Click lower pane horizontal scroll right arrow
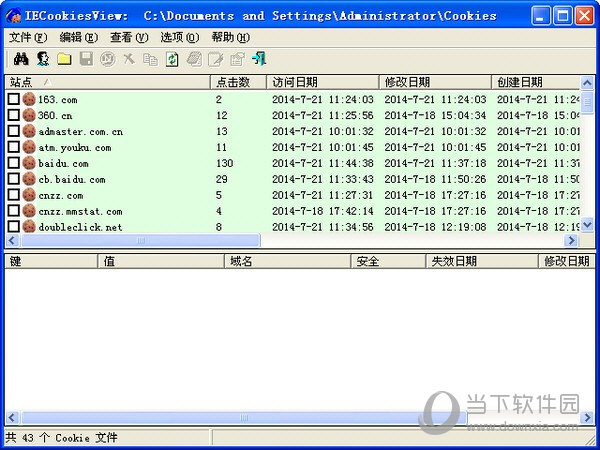 click(x=587, y=417)
